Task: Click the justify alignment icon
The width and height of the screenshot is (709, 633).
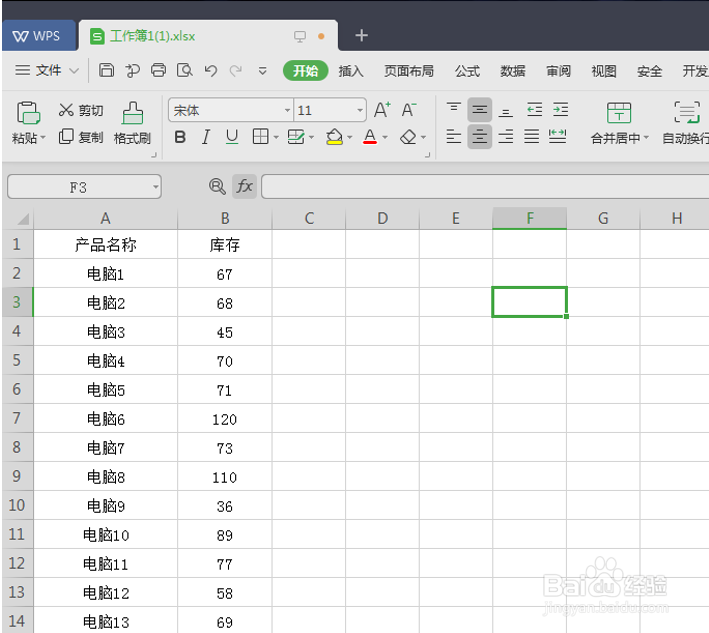Action: coord(532,136)
